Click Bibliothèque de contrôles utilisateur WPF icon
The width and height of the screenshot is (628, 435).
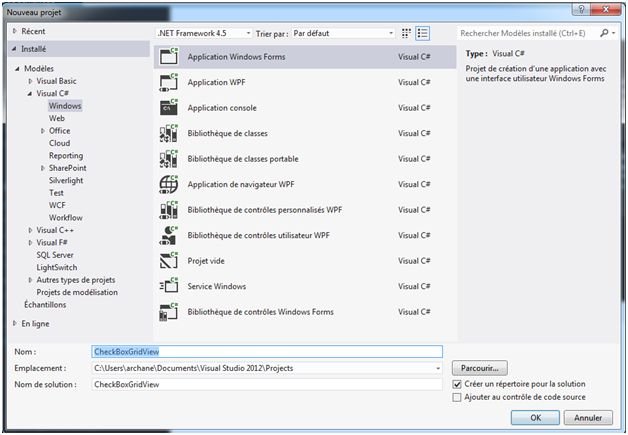169,235
